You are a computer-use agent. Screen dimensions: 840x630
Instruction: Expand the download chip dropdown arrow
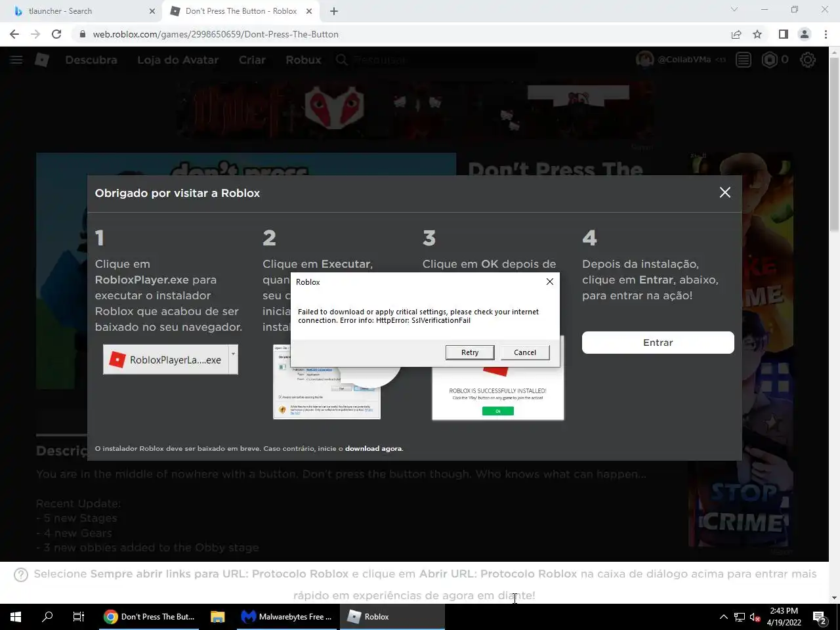coord(233,360)
